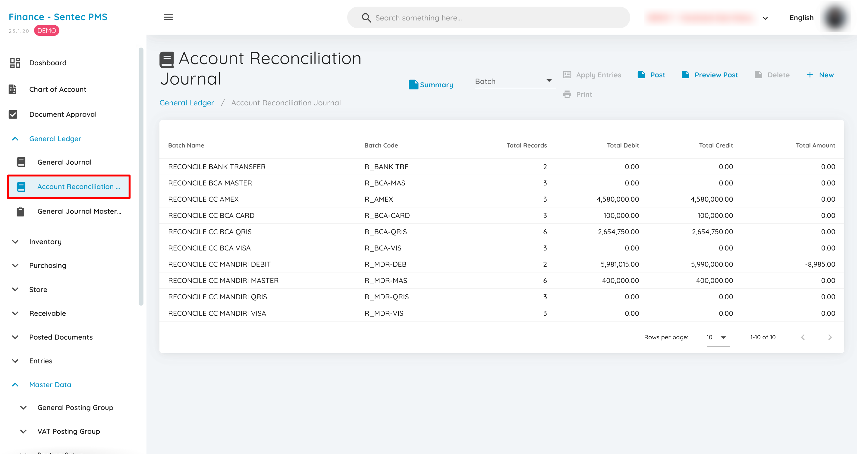Image resolution: width=868 pixels, height=454 pixels.
Task: Click the Account Reconciliation sidebar icon
Action: point(21,186)
